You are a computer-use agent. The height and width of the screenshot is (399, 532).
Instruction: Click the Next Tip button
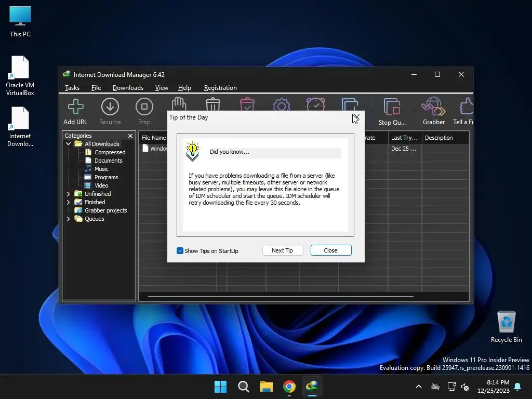(x=282, y=250)
